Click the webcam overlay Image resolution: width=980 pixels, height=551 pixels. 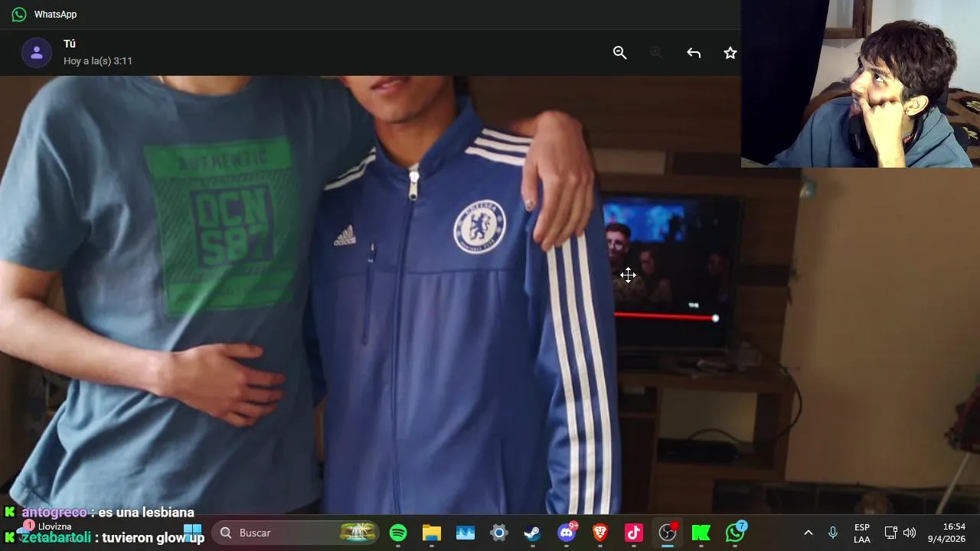point(861,83)
